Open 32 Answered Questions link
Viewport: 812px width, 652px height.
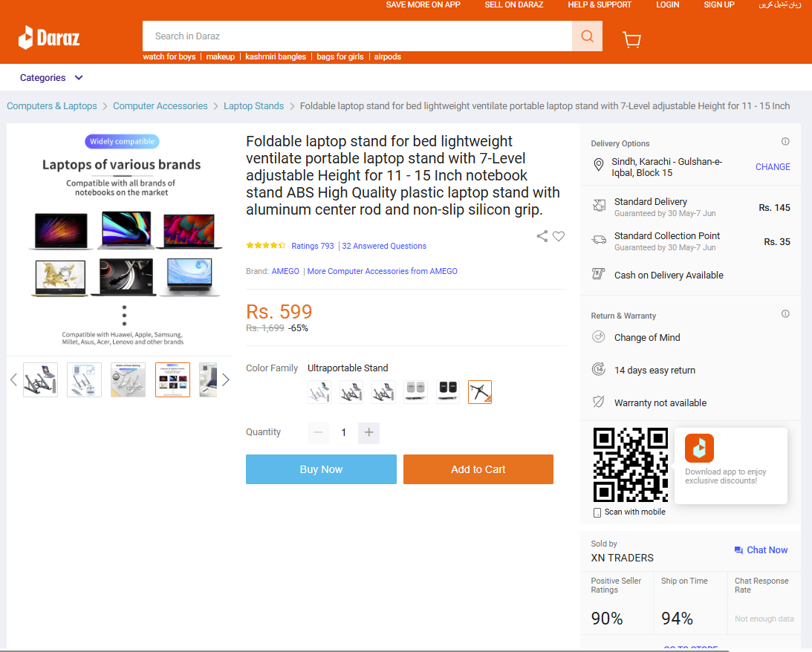point(384,246)
